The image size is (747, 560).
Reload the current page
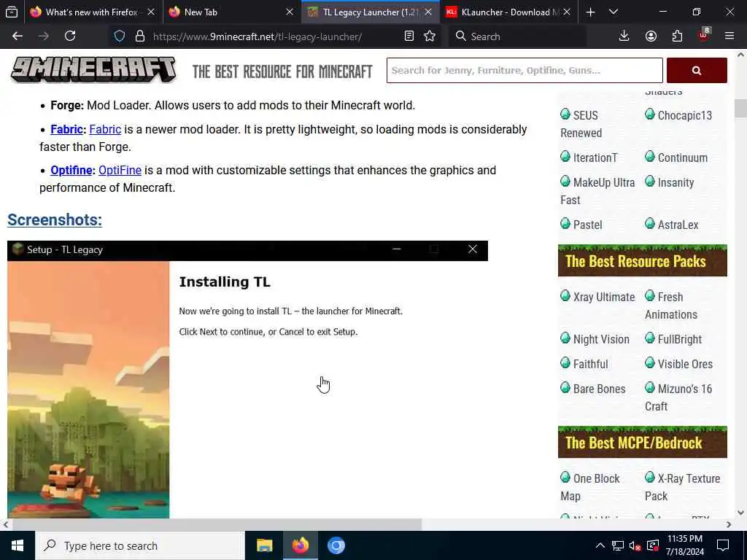[x=70, y=36]
